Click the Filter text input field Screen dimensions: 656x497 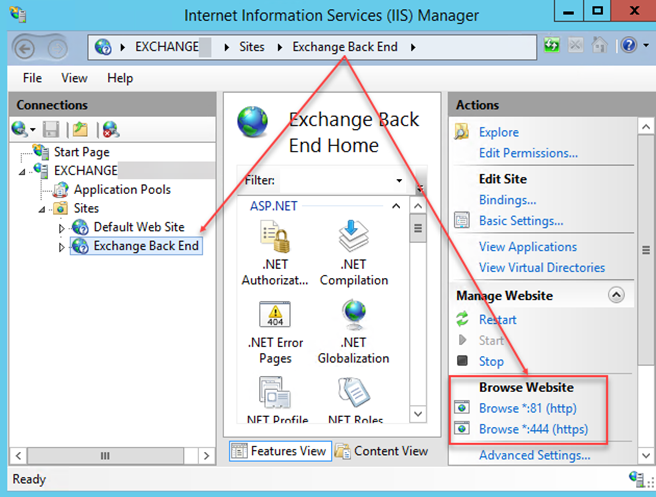coord(336,180)
